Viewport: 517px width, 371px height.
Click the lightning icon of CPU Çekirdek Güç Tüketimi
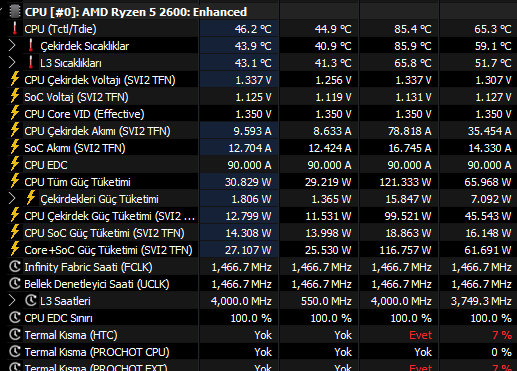click(15, 215)
